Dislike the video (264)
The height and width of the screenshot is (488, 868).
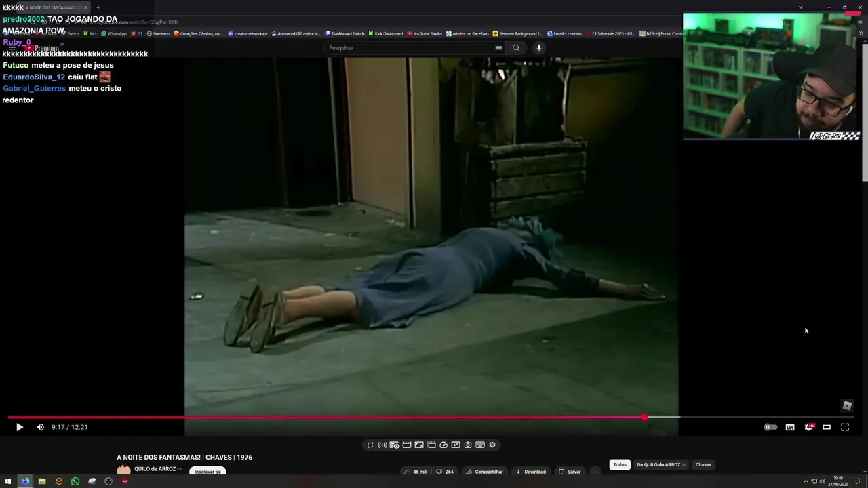445,472
